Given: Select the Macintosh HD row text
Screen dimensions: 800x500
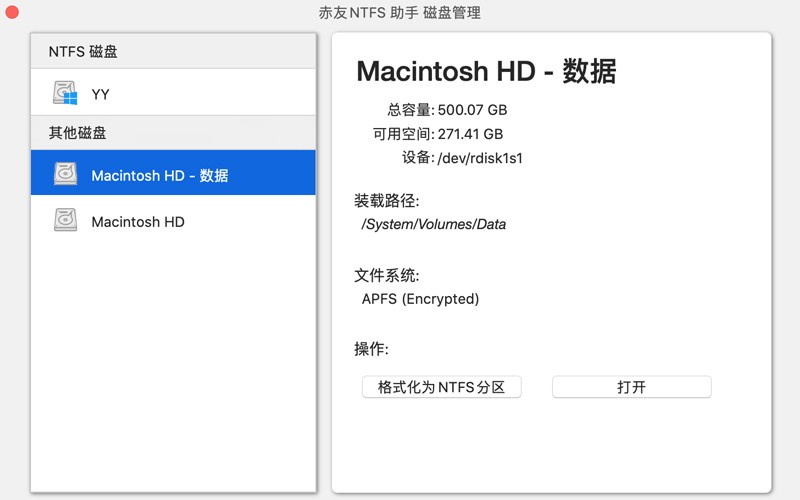Looking at the screenshot, I should tap(138, 222).
